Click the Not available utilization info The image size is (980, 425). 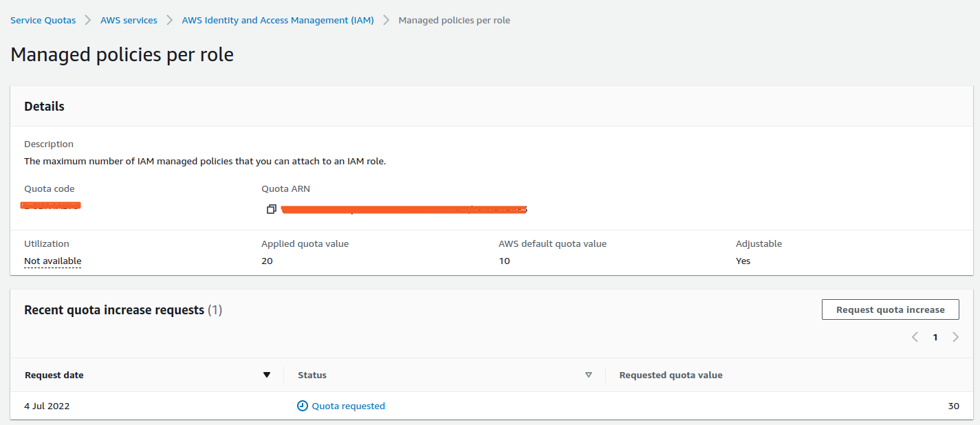click(53, 261)
